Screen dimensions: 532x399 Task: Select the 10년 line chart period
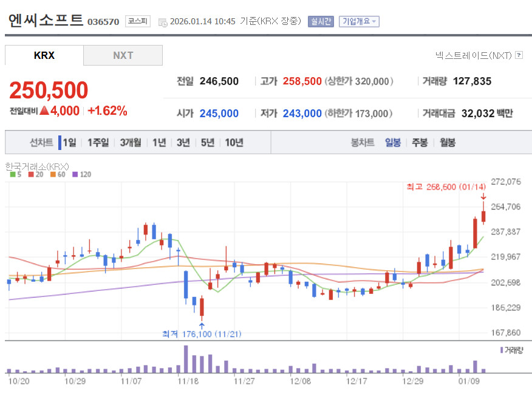[234, 143]
